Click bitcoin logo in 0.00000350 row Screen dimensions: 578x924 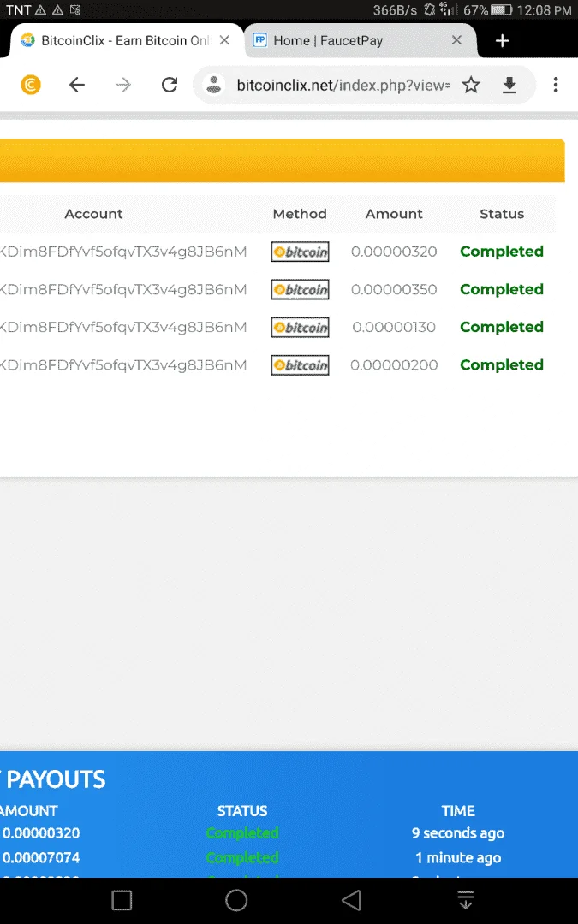[300, 289]
